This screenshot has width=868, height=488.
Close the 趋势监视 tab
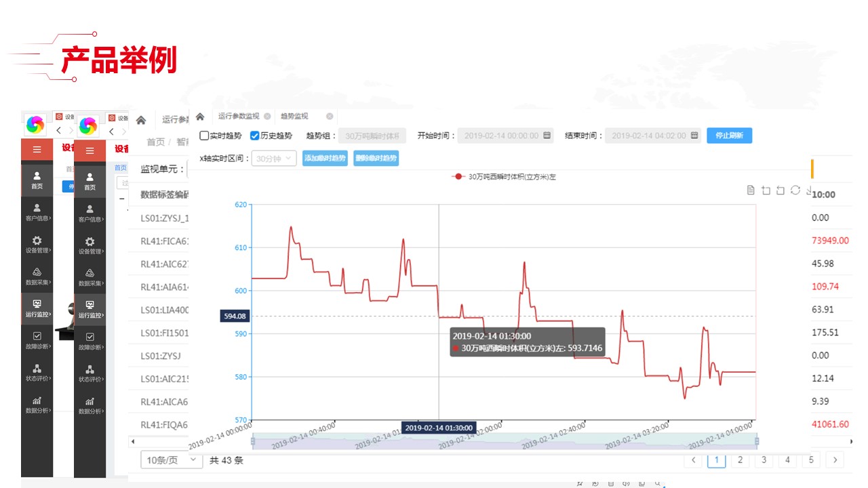click(329, 116)
